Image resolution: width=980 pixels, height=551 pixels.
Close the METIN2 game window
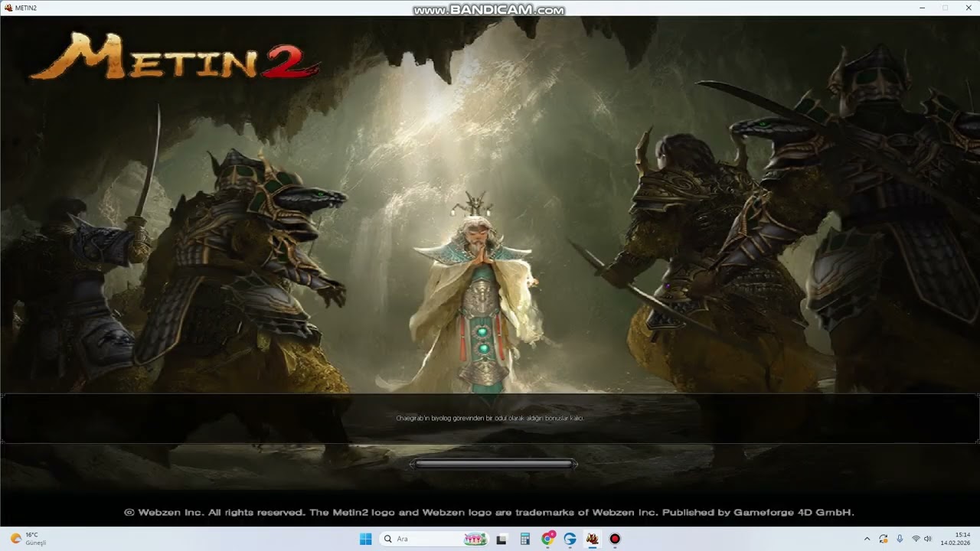[968, 8]
